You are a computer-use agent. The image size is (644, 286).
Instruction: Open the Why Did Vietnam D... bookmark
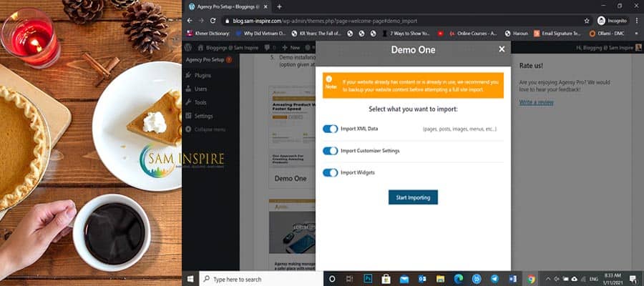point(260,34)
